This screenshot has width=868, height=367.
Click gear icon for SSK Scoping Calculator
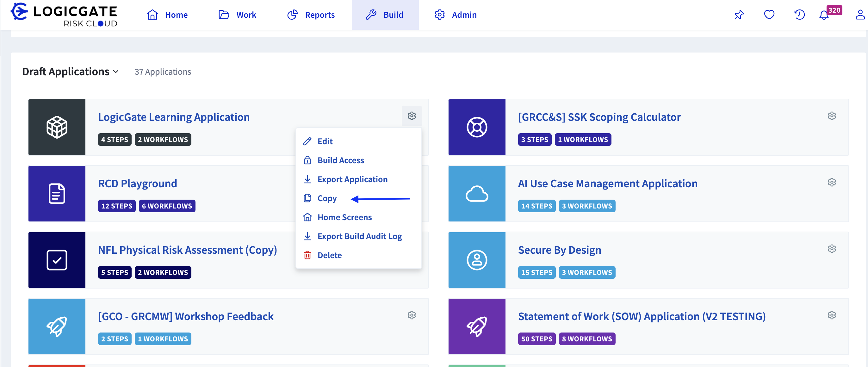832,116
